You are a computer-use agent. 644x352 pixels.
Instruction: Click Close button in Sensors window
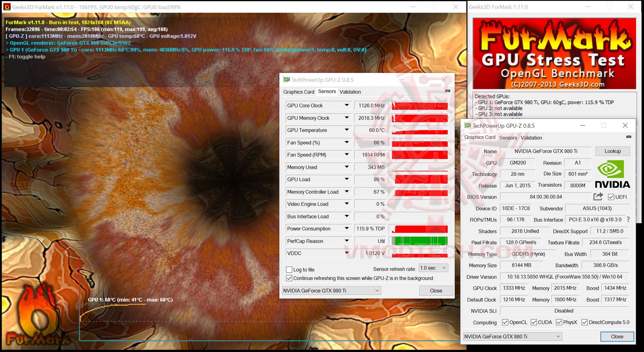coord(436,291)
